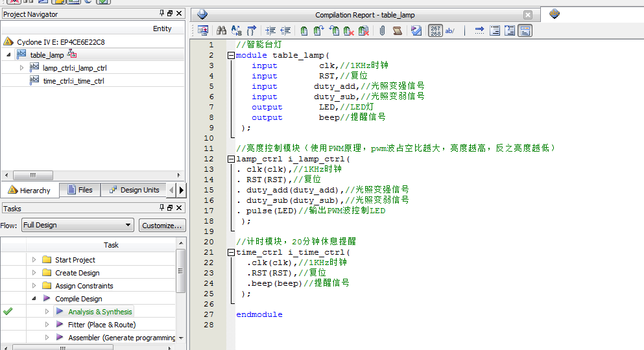Pin the Tasks panel
This screenshot has width=644, height=350.
162,207
